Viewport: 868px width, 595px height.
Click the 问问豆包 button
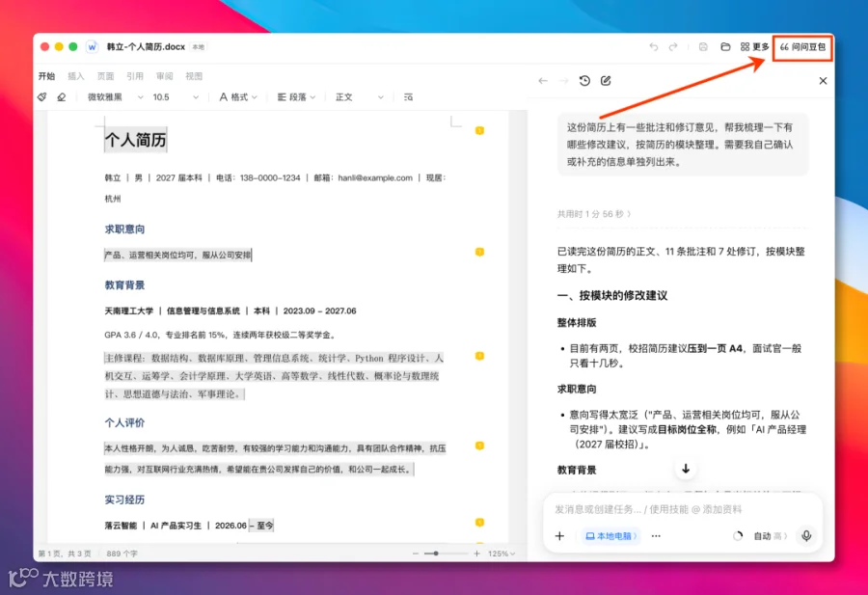tap(802, 47)
